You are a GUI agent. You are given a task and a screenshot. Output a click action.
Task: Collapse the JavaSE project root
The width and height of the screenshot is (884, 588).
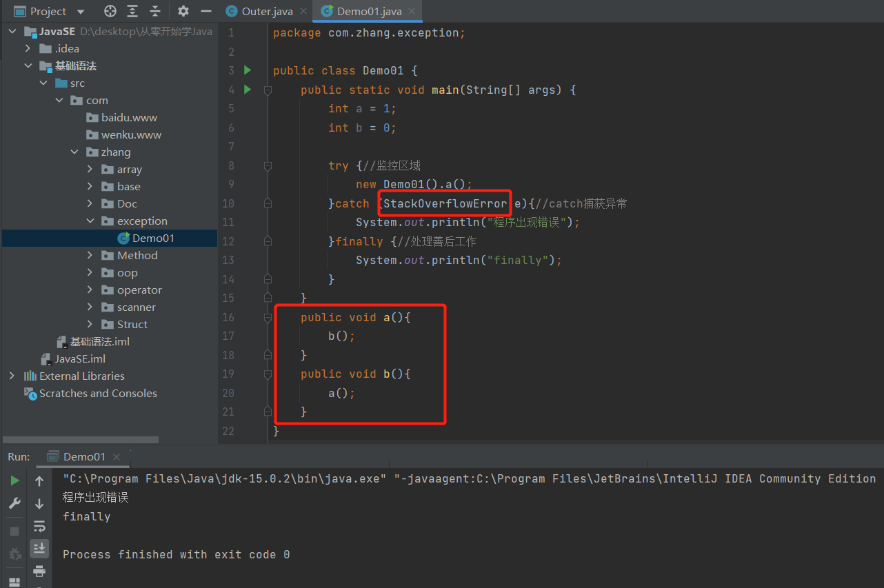tap(12, 32)
